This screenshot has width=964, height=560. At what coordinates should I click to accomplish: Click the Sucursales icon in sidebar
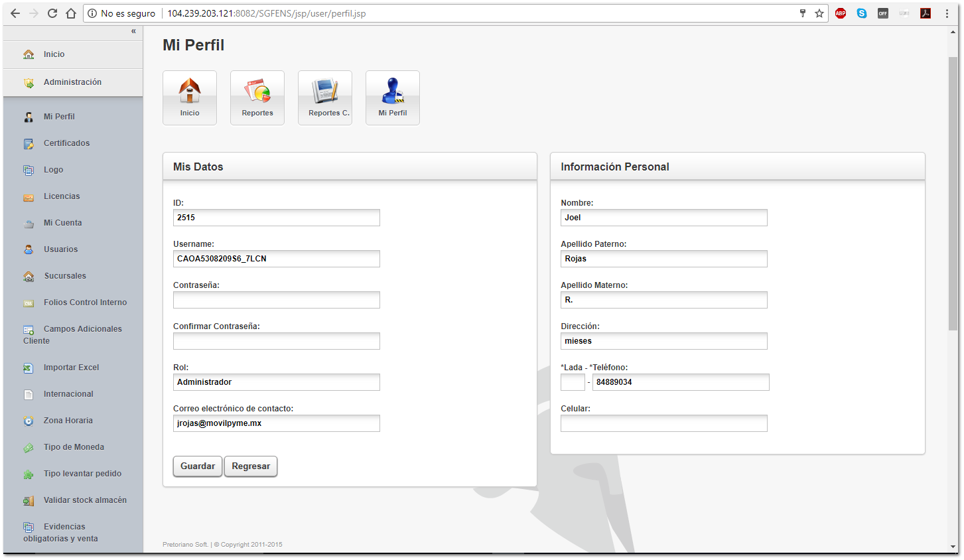[29, 276]
